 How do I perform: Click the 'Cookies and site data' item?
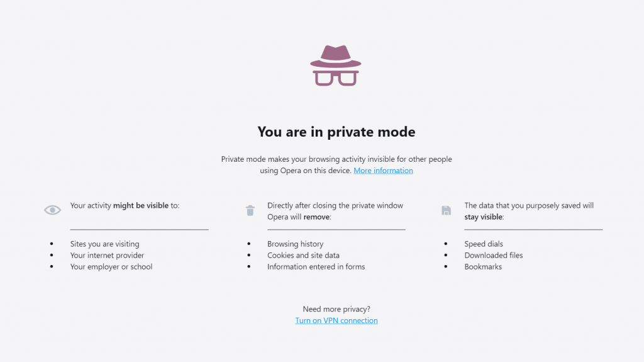click(x=304, y=255)
